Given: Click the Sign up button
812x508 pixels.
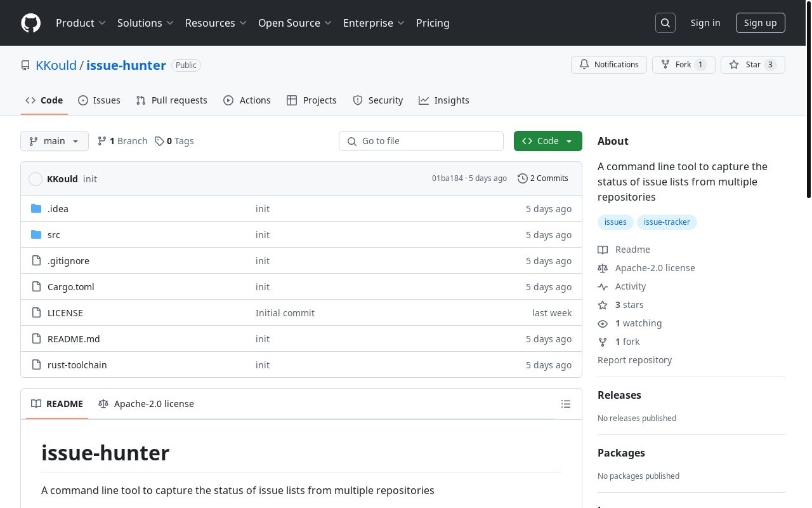Looking at the screenshot, I should pos(760,23).
